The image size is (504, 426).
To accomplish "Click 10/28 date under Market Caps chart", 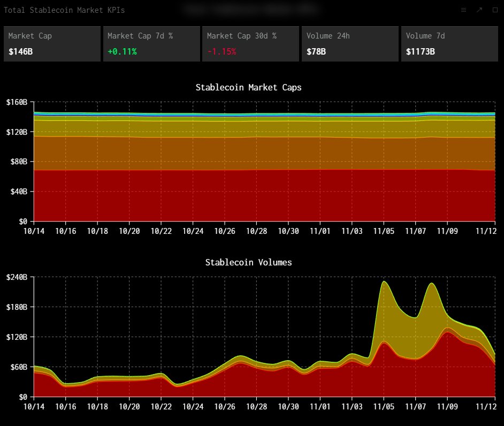I will coord(256,231).
